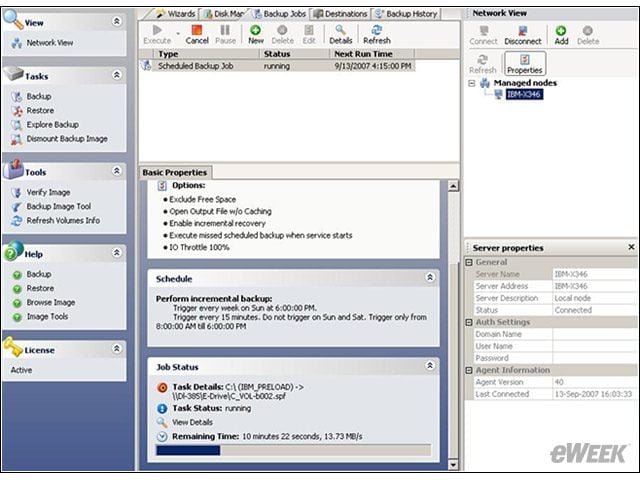Collapse the Managed nodes tree

(472, 83)
